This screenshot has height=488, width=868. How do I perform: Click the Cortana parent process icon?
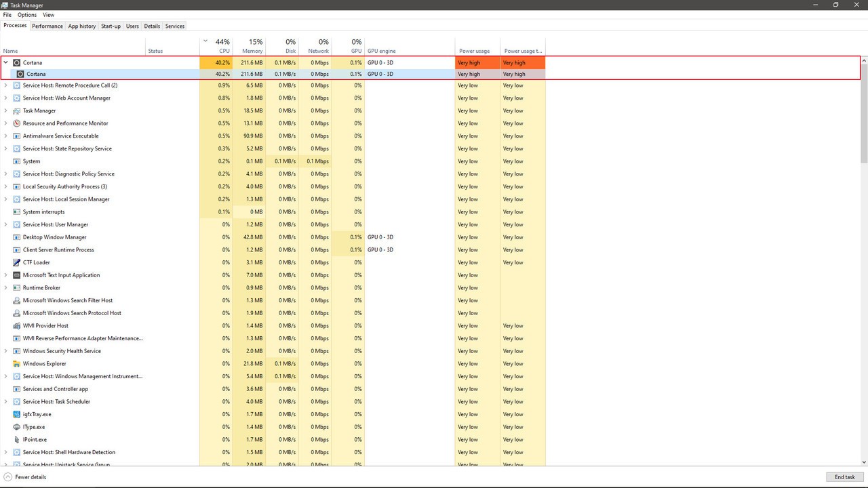tap(17, 63)
